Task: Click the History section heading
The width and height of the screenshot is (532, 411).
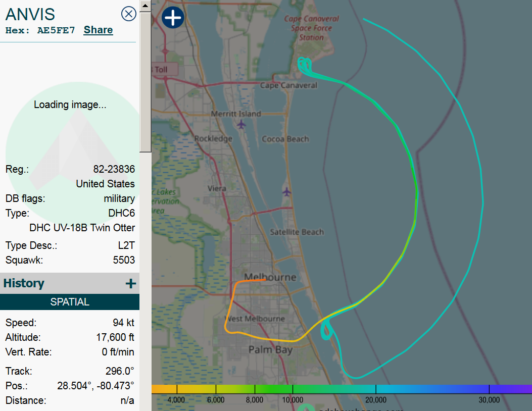Action: 24,283
